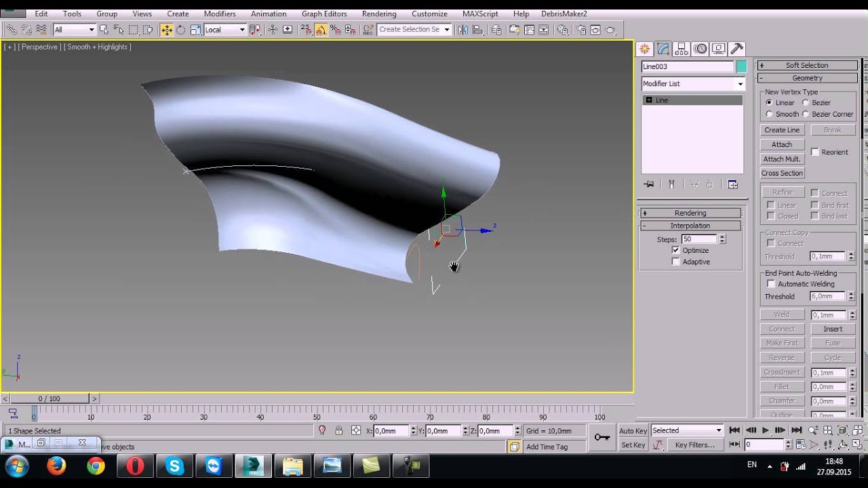Open Select by Name list
This screenshot has width=868, height=488.
pyautogui.click(x=119, y=30)
